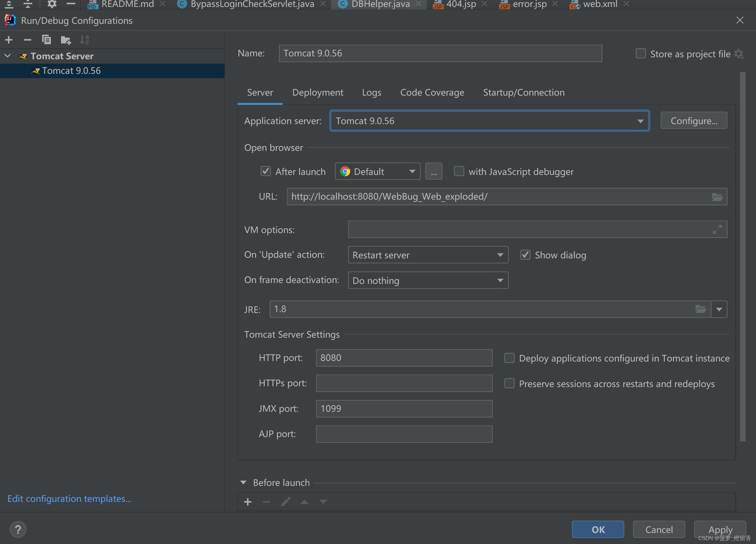Click the editor hide minus icon
This screenshot has width=756, height=544.
coord(71,4)
